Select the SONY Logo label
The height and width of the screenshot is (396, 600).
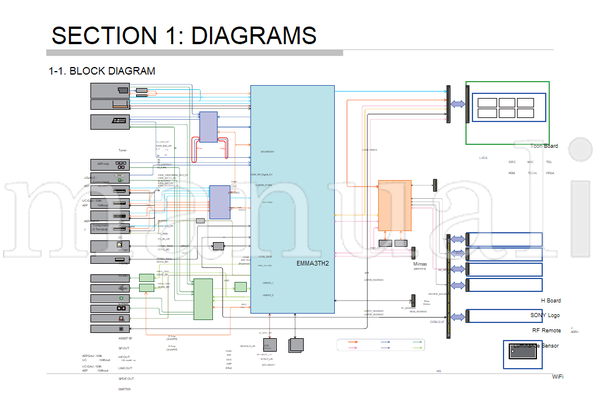point(545,315)
